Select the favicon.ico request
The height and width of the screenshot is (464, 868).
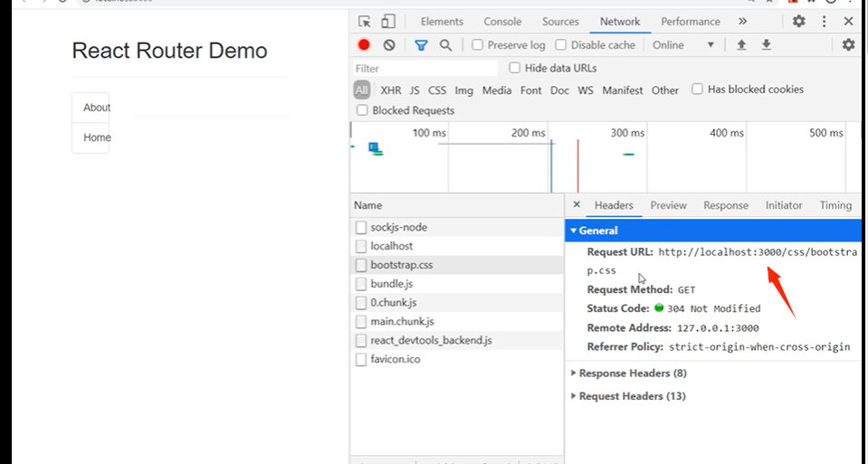[x=457, y=359]
